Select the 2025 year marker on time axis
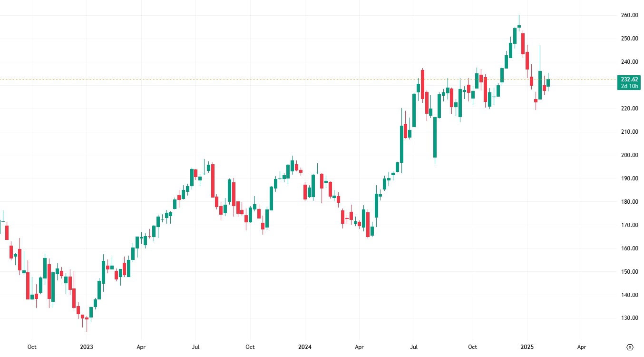This screenshot has width=644, height=357. (527, 347)
